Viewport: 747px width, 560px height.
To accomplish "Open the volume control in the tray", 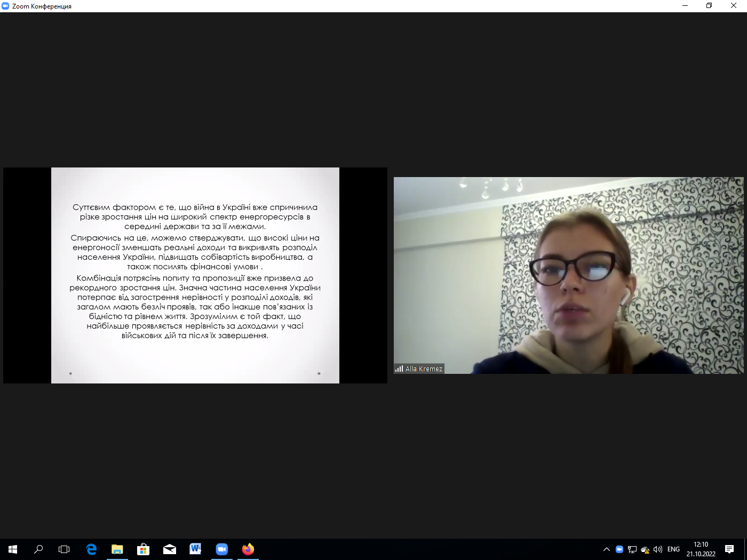I will pyautogui.click(x=658, y=549).
